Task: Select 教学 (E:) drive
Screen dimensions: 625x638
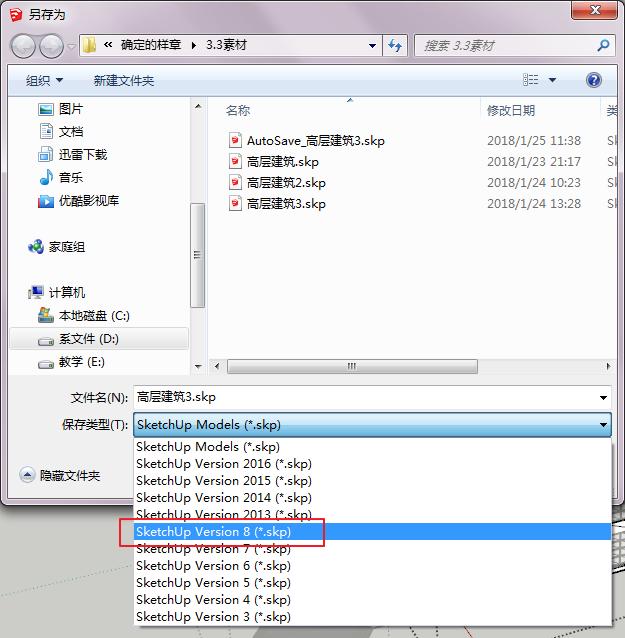Action: pos(71,362)
